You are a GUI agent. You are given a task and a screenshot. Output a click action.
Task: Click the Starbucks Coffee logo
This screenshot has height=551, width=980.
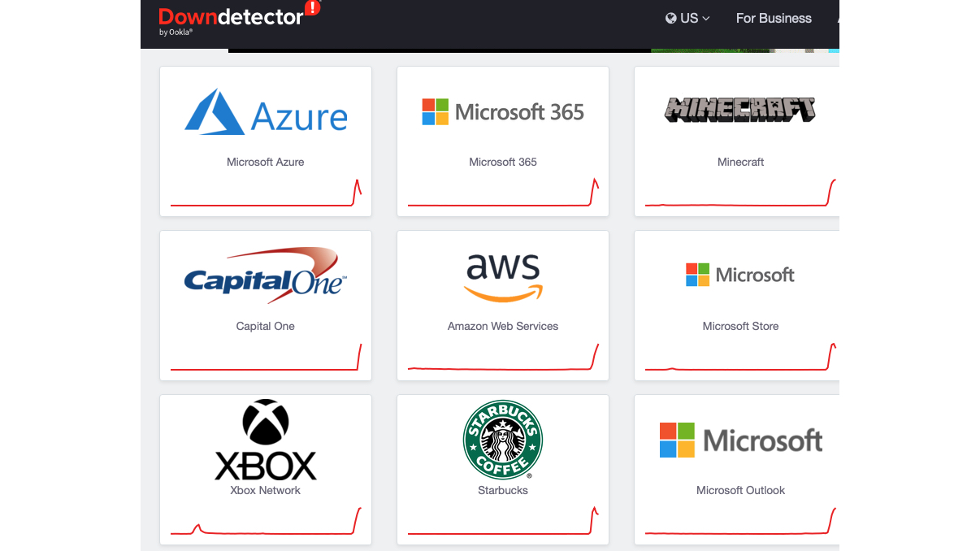click(503, 440)
